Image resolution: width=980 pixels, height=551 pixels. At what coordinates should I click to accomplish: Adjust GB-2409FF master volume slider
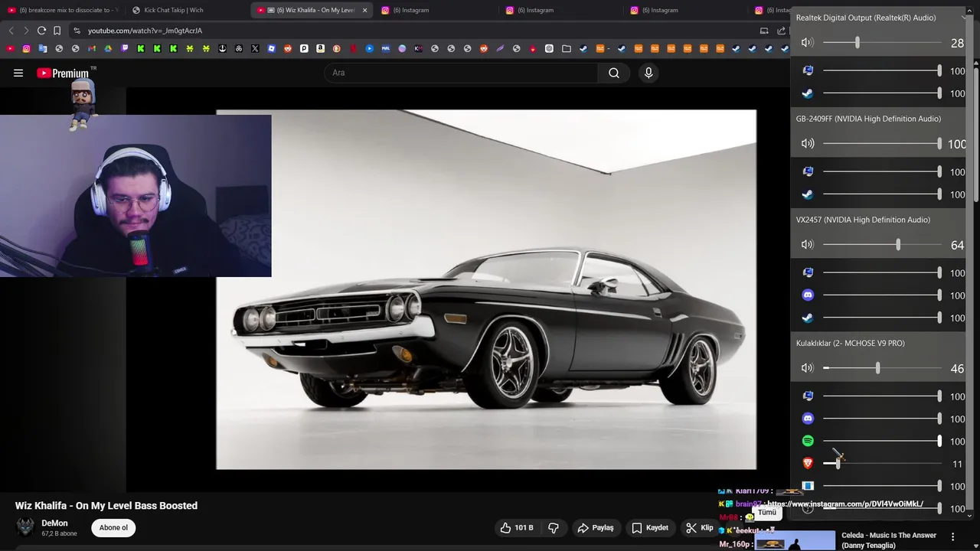tap(882, 144)
